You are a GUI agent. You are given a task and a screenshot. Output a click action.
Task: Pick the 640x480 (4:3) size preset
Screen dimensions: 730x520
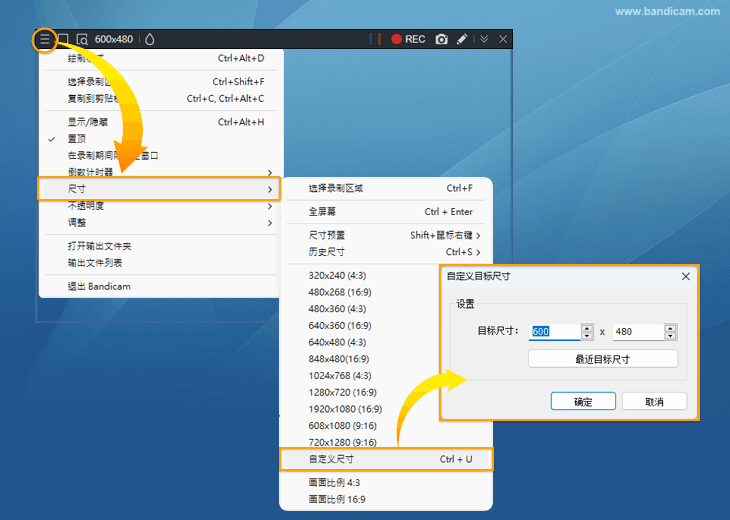point(337,343)
